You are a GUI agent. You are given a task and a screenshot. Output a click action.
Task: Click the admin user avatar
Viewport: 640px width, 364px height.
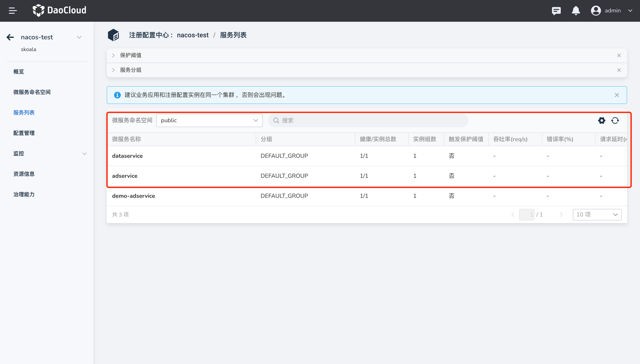click(x=596, y=11)
